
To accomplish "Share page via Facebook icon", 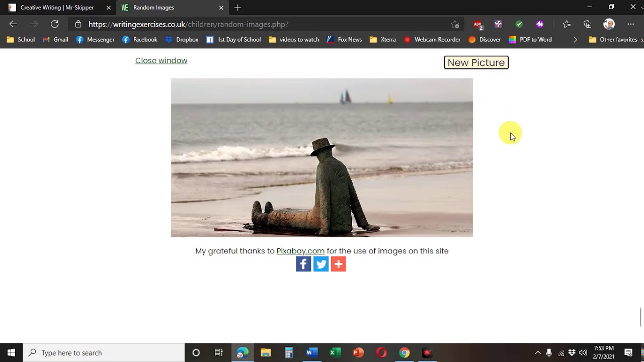I will click(303, 264).
